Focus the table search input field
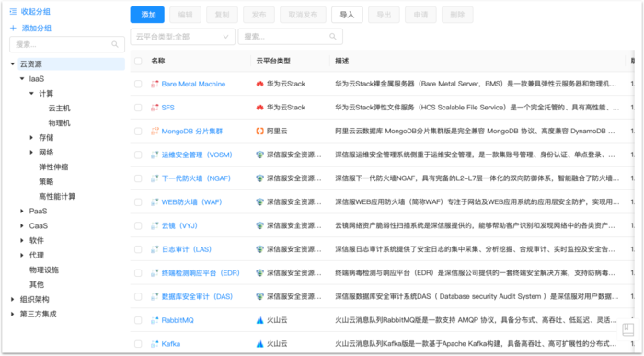Image resolution: width=644 pixels, height=356 pixels. 291,37
